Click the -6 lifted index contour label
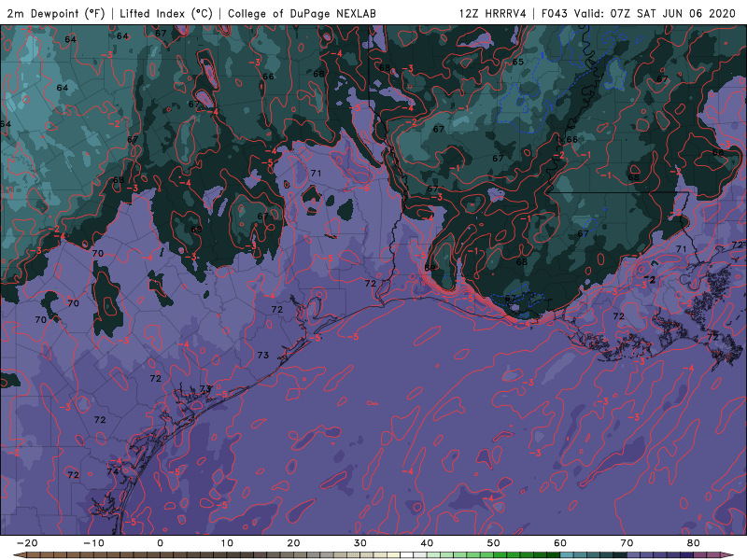The height and width of the screenshot is (560, 747). [363, 189]
